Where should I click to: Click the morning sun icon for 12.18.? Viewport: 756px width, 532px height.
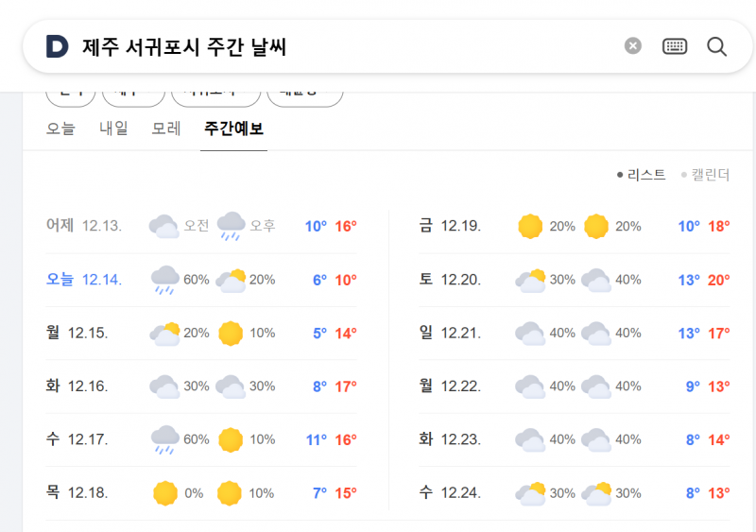pyautogui.click(x=165, y=493)
